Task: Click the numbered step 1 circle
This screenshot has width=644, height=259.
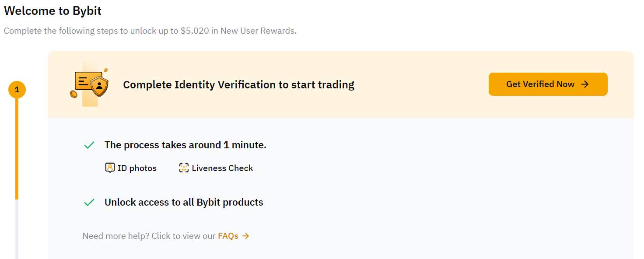Action: pos(17,89)
